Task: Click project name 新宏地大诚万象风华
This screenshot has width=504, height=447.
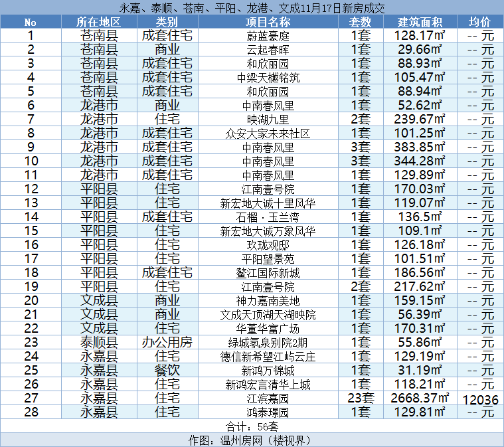Action: (268, 231)
